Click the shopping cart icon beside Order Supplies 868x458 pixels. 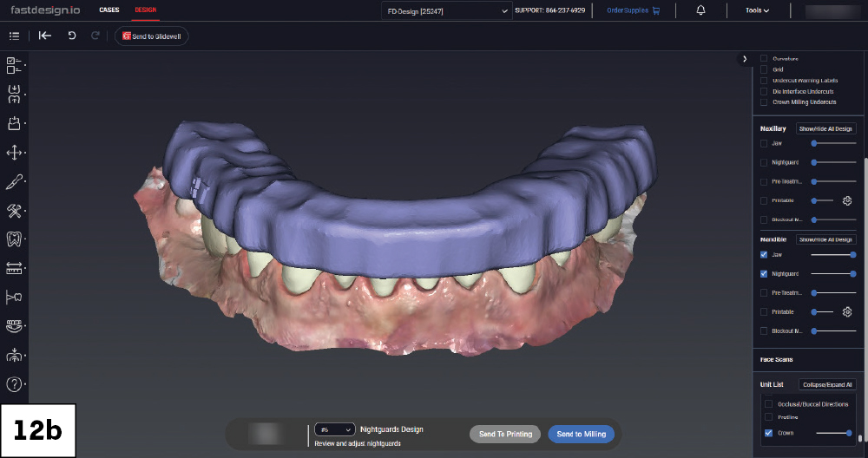[x=656, y=10]
